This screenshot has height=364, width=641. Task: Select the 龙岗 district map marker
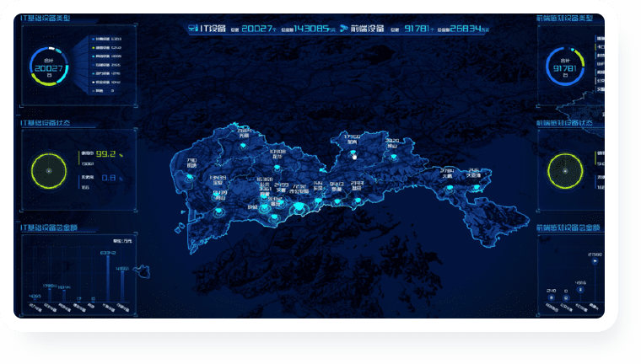pyautogui.click(x=353, y=153)
